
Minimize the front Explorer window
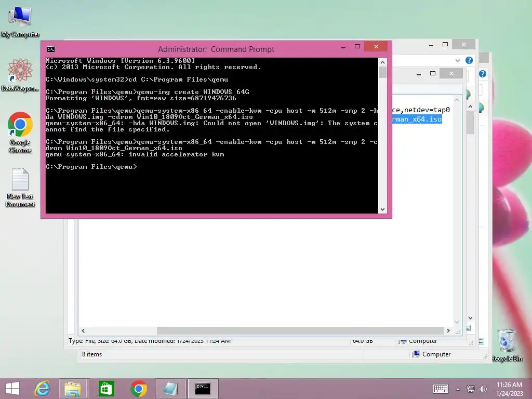pyautogui.click(x=431, y=45)
